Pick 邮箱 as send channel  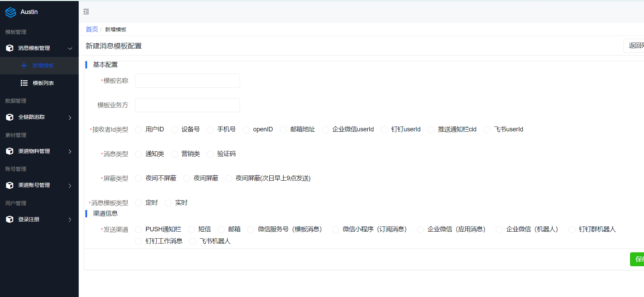[221, 230]
